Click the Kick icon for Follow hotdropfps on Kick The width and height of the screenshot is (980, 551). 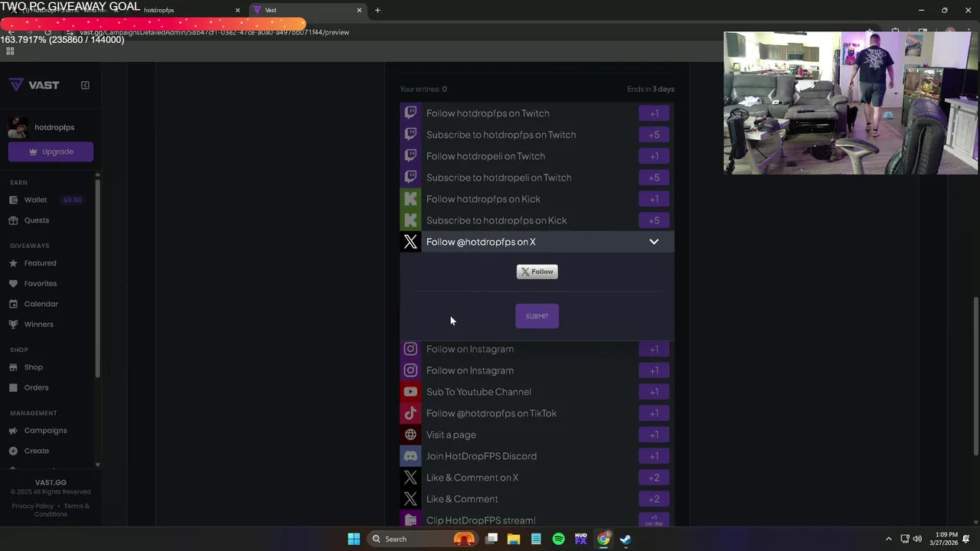410,199
